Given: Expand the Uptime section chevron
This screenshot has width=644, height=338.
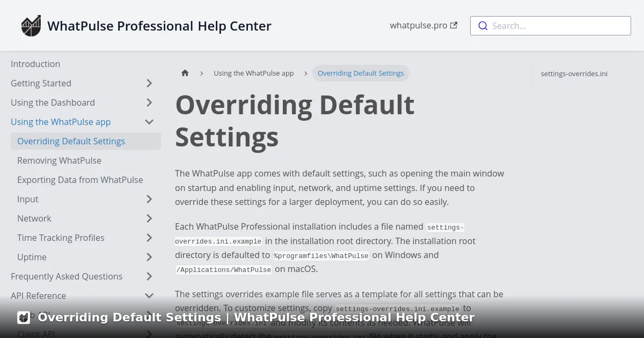Looking at the screenshot, I should pyautogui.click(x=149, y=257).
